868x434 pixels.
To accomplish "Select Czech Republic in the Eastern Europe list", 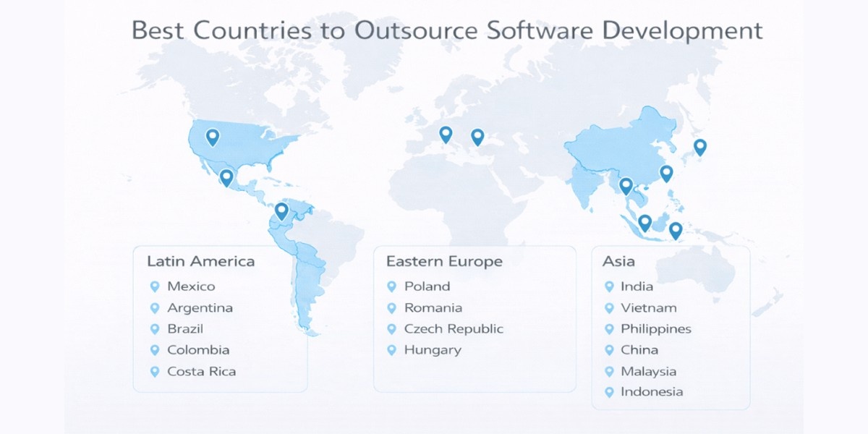I will pyautogui.click(x=454, y=328).
